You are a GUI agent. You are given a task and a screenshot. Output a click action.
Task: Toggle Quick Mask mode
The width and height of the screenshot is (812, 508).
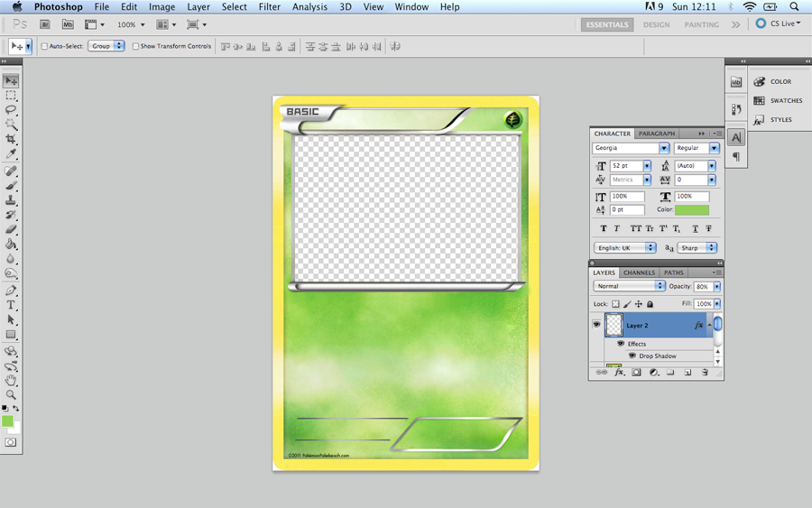click(x=10, y=442)
